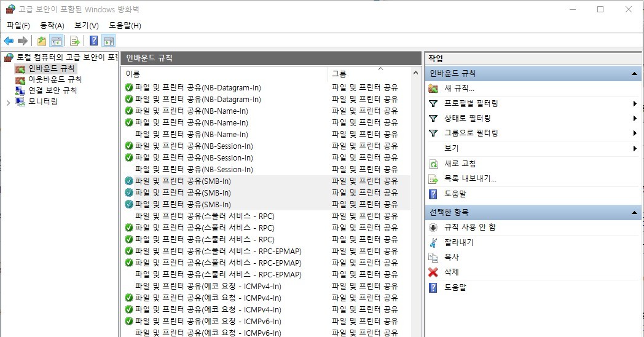
Task: Click the Back arrow in the toolbar
Action: click(x=9, y=41)
